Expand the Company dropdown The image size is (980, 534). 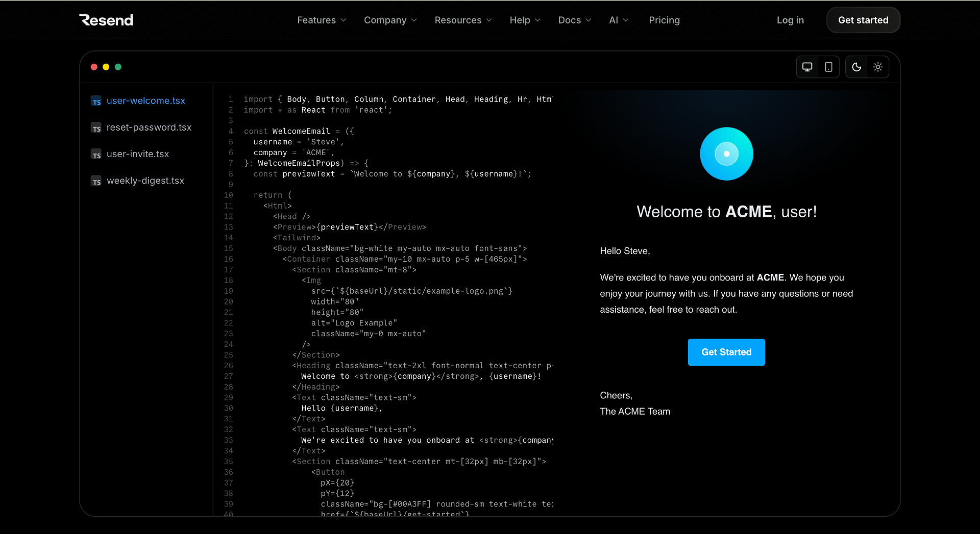pos(390,20)
